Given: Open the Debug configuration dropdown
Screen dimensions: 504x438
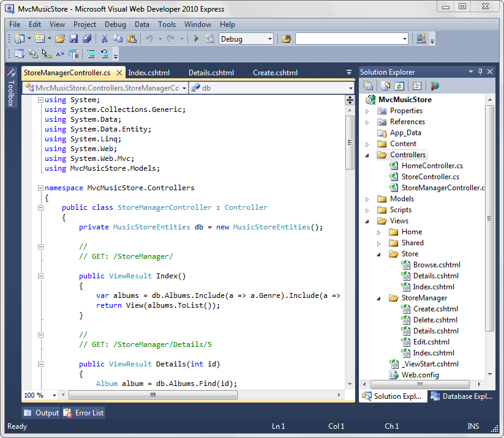Looking at the screenshot, I should pos(269,39).
